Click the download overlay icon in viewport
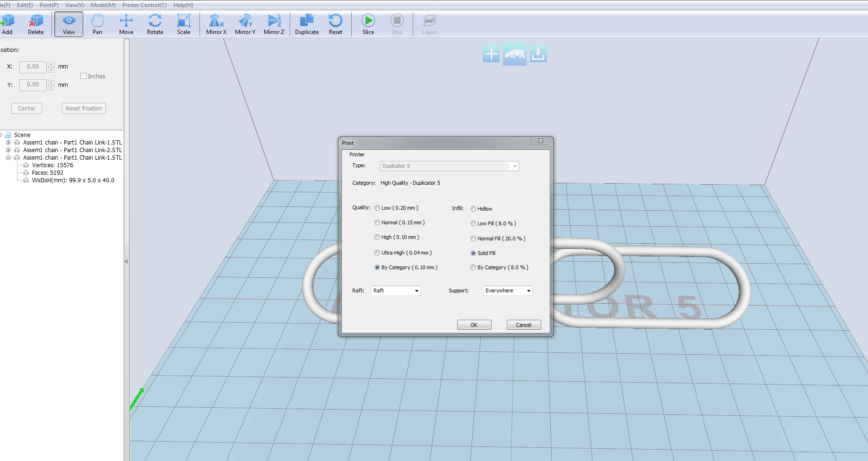Screen dimensions: 868x461 538,54
